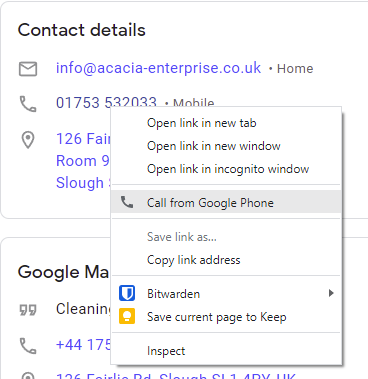The height and width of the screenshot is (379, 368).
Task: Expand the Bitwarden submenu arrow
Action: [x=331, y=293]
